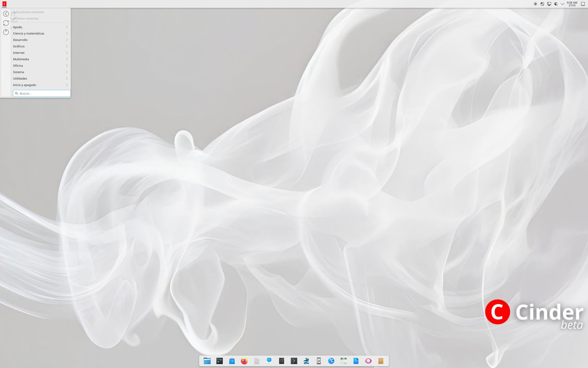Expand the Ciencia y matemáticas submenu arrow

(x=67, y=33)
